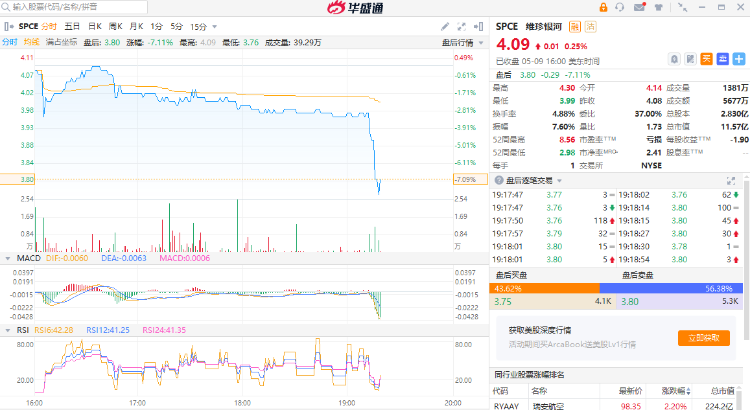Click the RSI indicator label
This screenshot has width=750, height=410.
coord(22,330)
